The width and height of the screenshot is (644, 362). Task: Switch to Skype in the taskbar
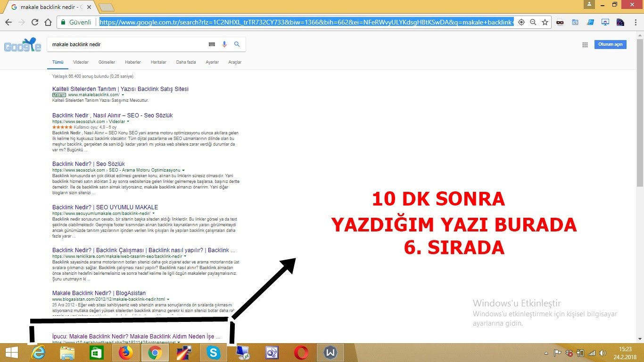tap(214, 353)
